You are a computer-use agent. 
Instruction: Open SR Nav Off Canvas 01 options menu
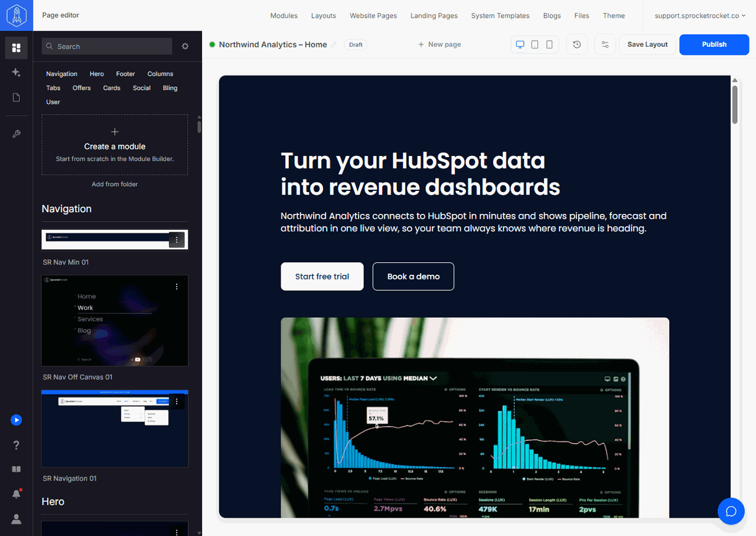(177, 287)
